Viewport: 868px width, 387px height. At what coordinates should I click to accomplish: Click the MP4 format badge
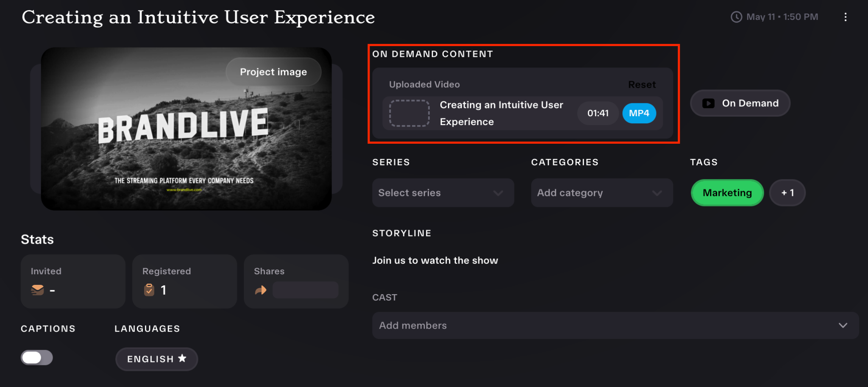(x=639, y=113)
